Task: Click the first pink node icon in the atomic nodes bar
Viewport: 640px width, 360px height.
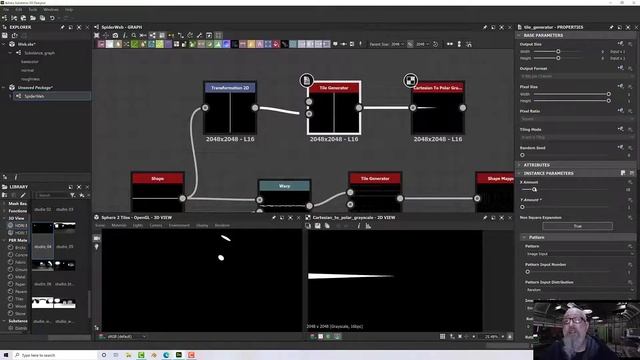Action: [101, 44]
